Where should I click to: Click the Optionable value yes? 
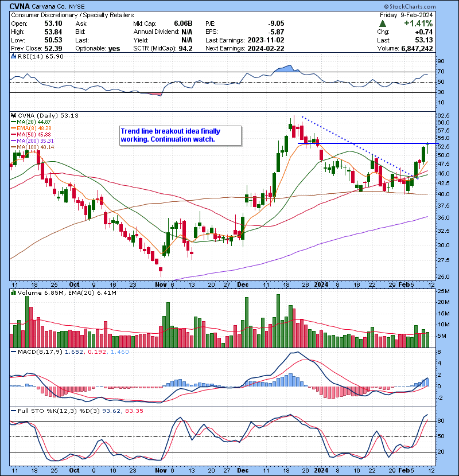coord(114,49)
